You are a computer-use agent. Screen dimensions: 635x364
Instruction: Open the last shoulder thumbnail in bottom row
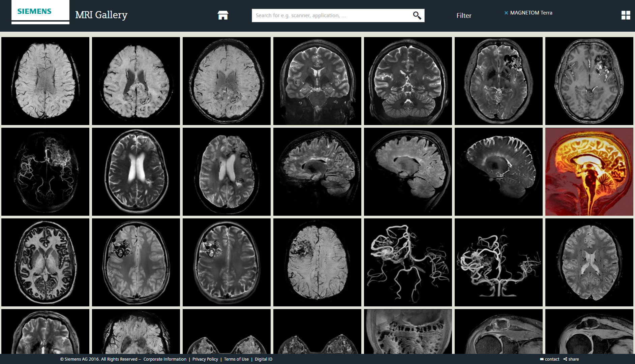pos(589,331)
